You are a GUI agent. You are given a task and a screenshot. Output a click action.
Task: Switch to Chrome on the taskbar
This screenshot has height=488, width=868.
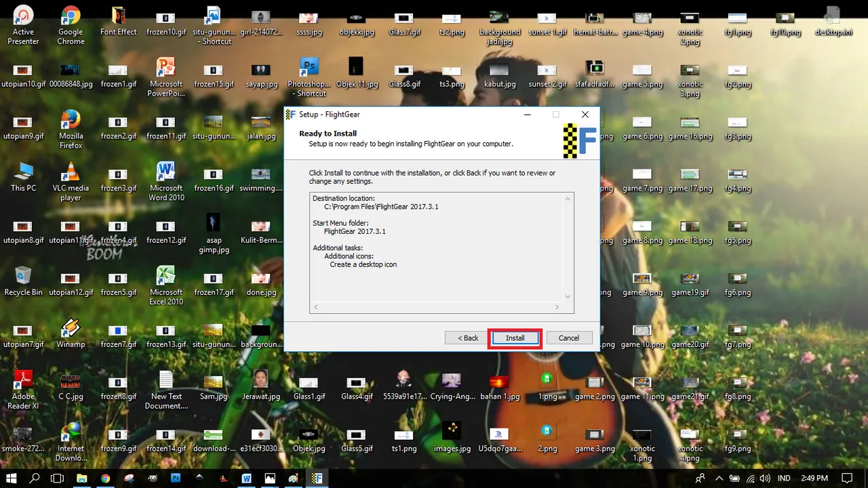click(x=105, y=478)
